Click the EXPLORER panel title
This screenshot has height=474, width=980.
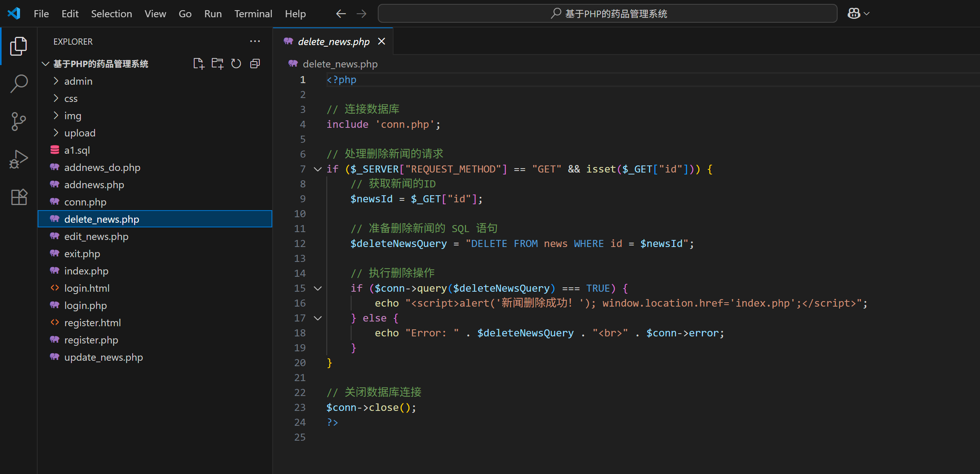(73, 42)
